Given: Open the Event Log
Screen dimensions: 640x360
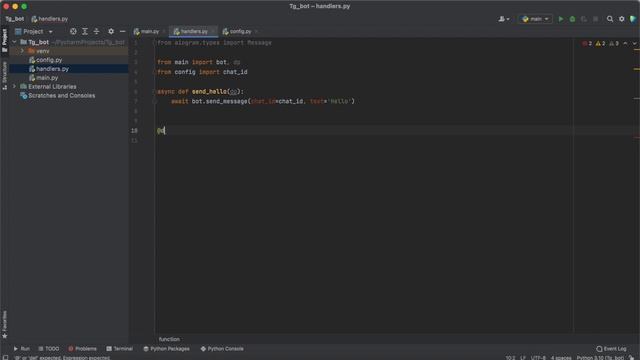Looking at the screenshot, I should pyautogui.click(x=611, y=349).
